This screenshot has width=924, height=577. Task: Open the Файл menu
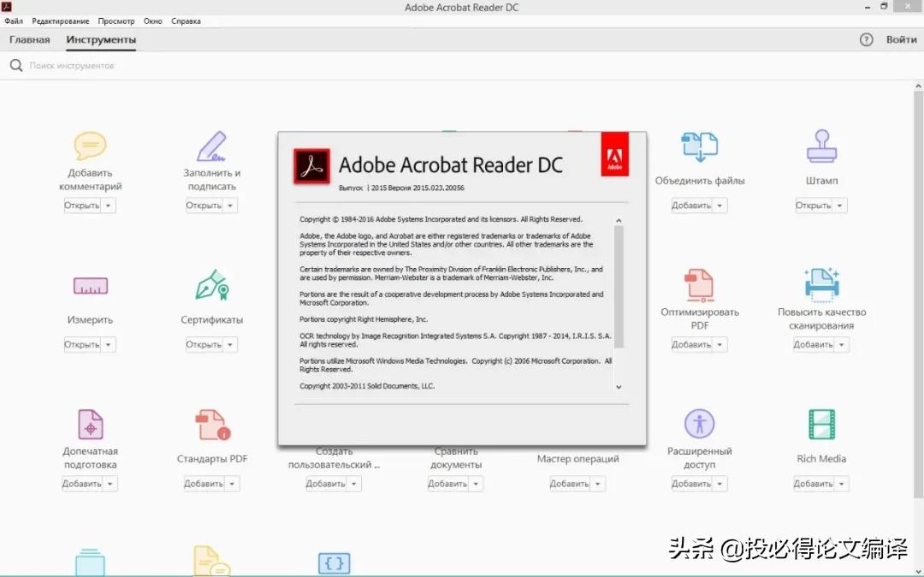(14, 21)
